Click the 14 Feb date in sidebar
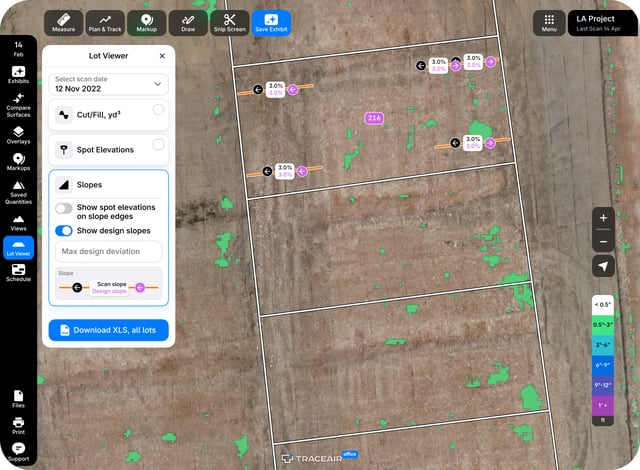Screen dimensions: 640x470 pos(18,49)
